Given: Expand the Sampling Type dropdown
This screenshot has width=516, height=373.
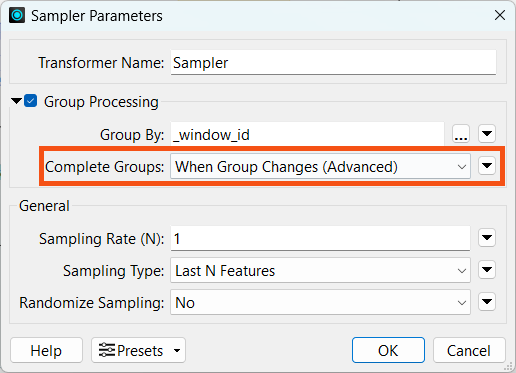Looking at the screenshot, I should point(320,270).
